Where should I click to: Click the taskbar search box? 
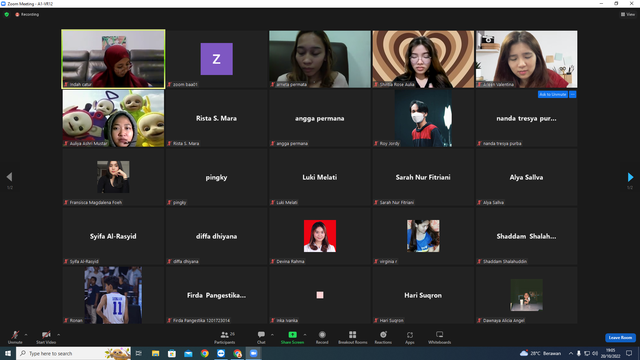[74, 353]
